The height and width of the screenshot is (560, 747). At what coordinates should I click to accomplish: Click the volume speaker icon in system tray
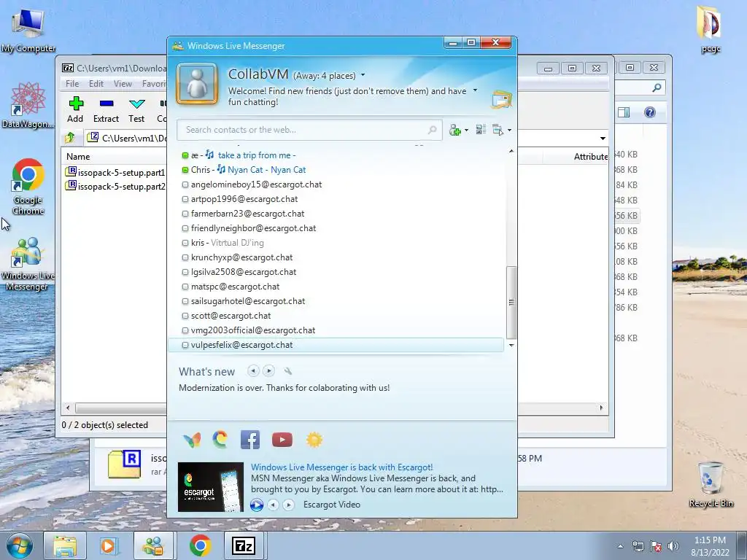673,546
